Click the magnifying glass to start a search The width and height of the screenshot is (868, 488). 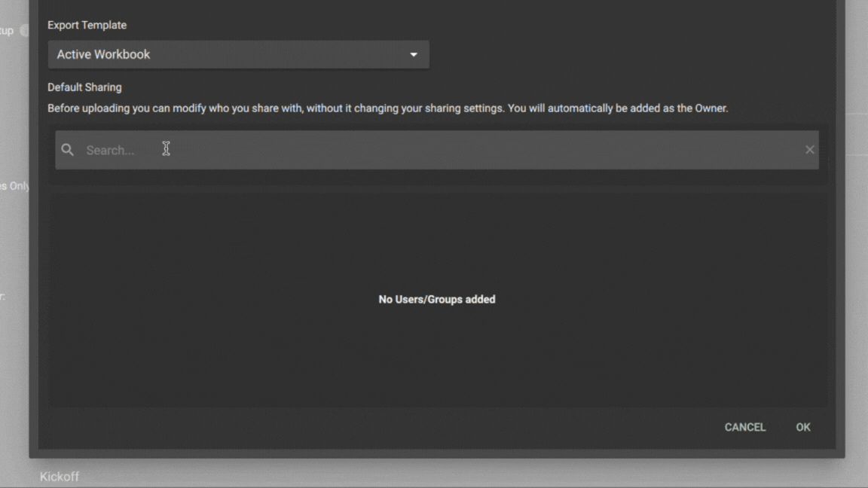(67, 150)
